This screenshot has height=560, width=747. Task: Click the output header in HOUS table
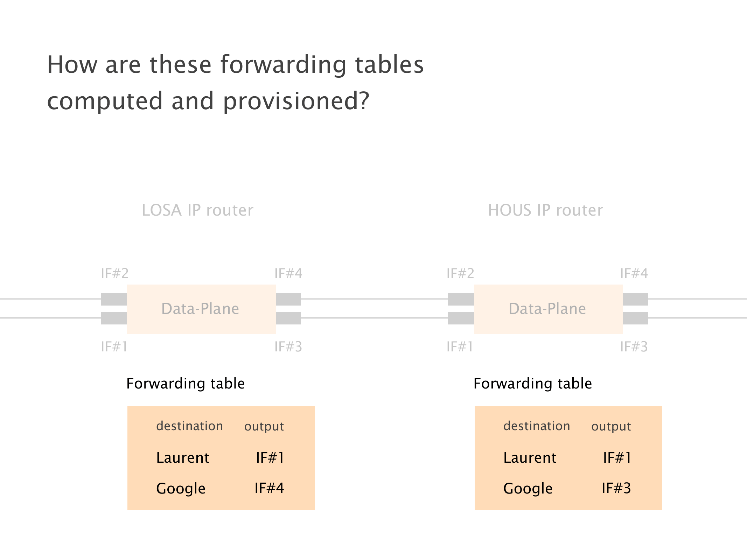pyautogui.click(x=611, y=426)
